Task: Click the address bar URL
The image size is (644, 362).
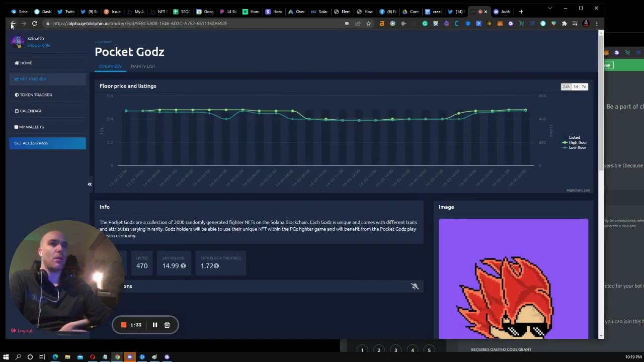Action: pyautogui.click(x=140, y=24)
